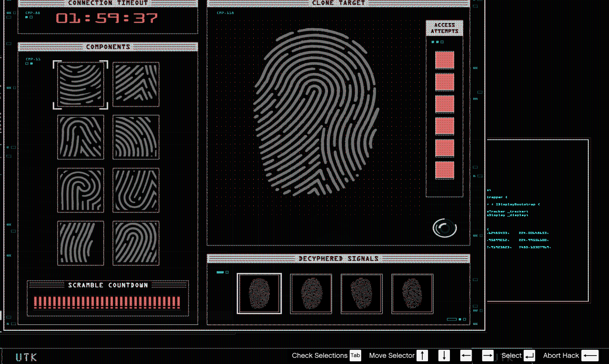Click the Enter key icon beside Select

(x=529, y=356)
